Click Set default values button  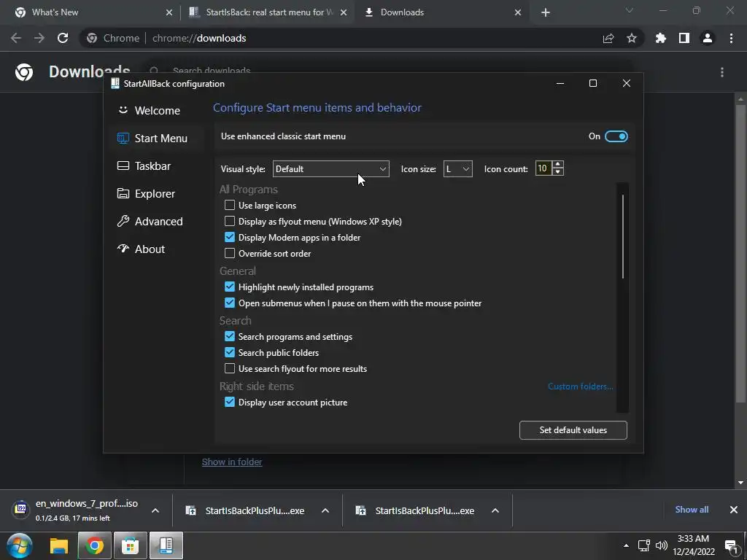pos(573,430)
